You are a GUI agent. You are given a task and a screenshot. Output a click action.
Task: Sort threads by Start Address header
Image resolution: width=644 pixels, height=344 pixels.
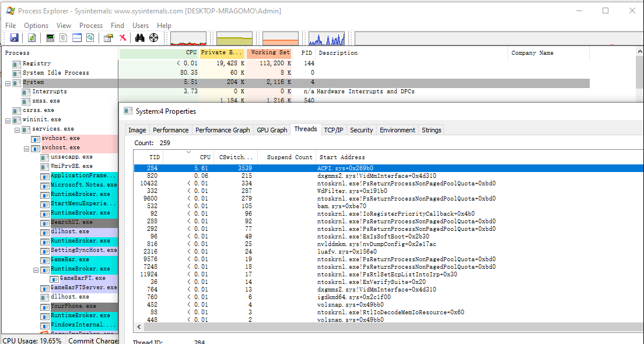click(480, 157)
